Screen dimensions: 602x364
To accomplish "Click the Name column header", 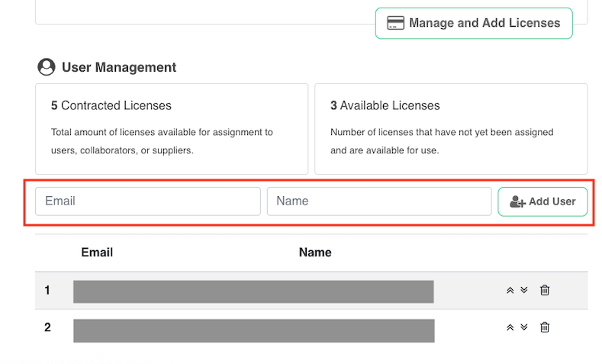I will [315, 253].
